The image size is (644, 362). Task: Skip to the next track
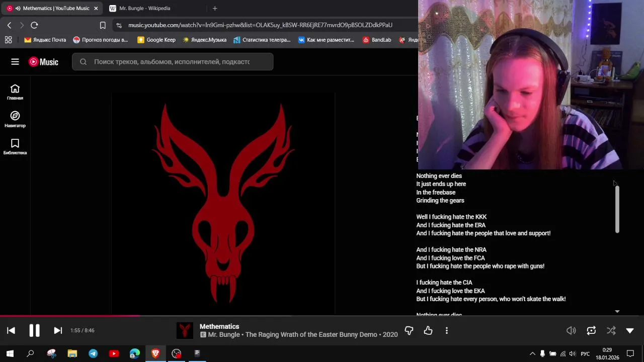point(58,330)
